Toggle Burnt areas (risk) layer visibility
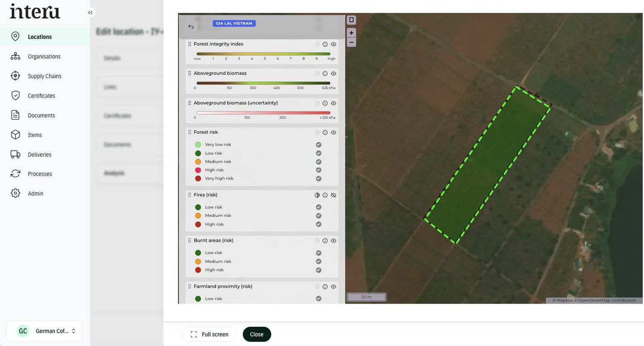644x346 pixels. point(334,241)
